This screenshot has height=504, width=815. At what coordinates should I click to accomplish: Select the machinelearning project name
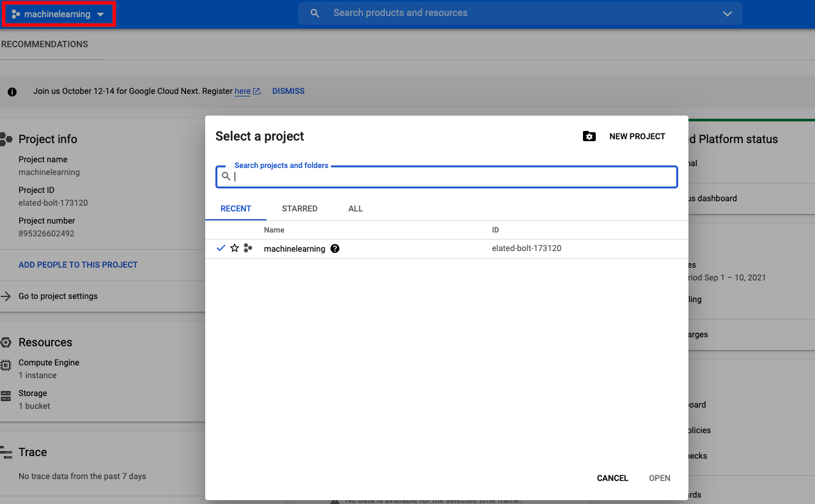(295, 248)
